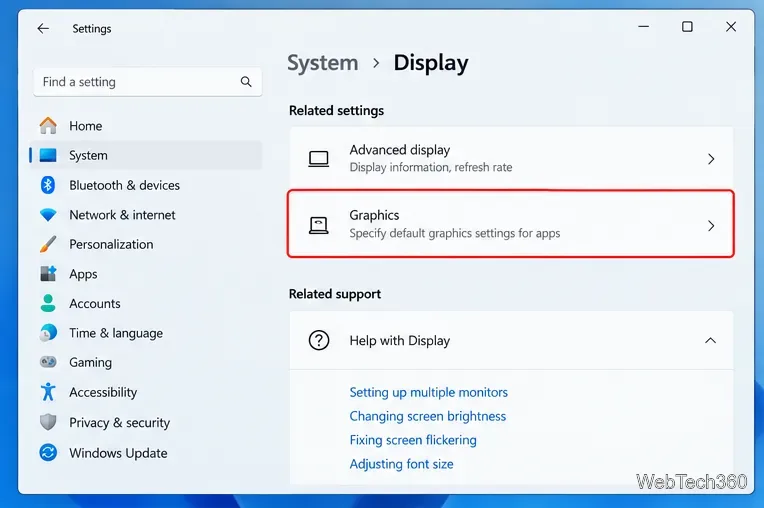Select Accessibility in the sidebar
The image size is (764, 508).
(146, 392)
